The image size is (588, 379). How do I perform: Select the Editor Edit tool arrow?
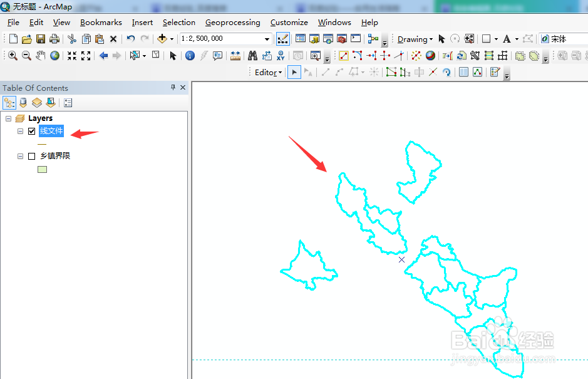(294, 71)
